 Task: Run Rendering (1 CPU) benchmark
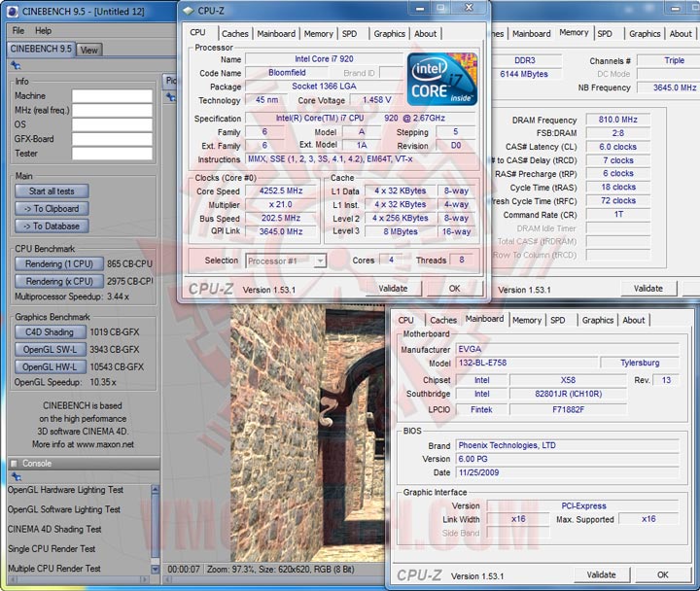click(x=59, y=263)
